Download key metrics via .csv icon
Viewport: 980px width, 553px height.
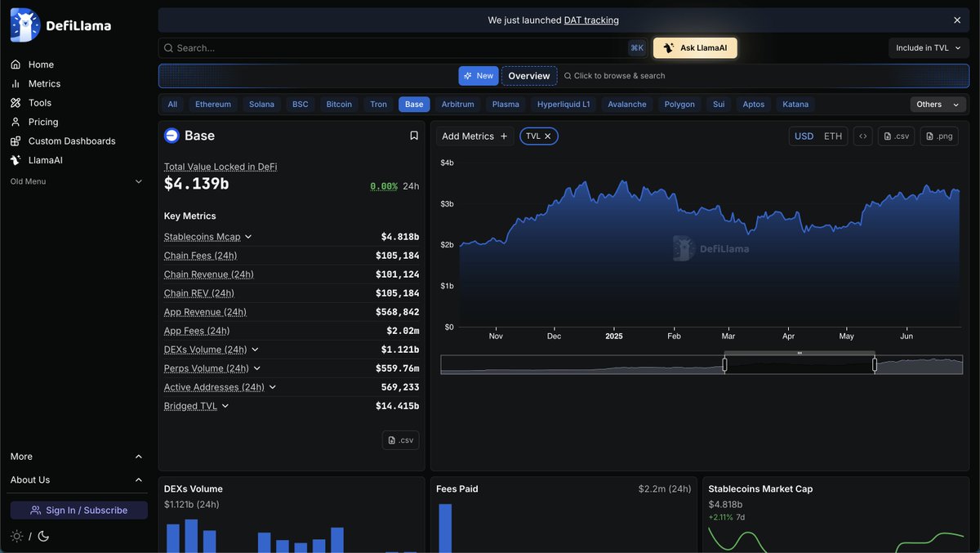click(400, 439)
